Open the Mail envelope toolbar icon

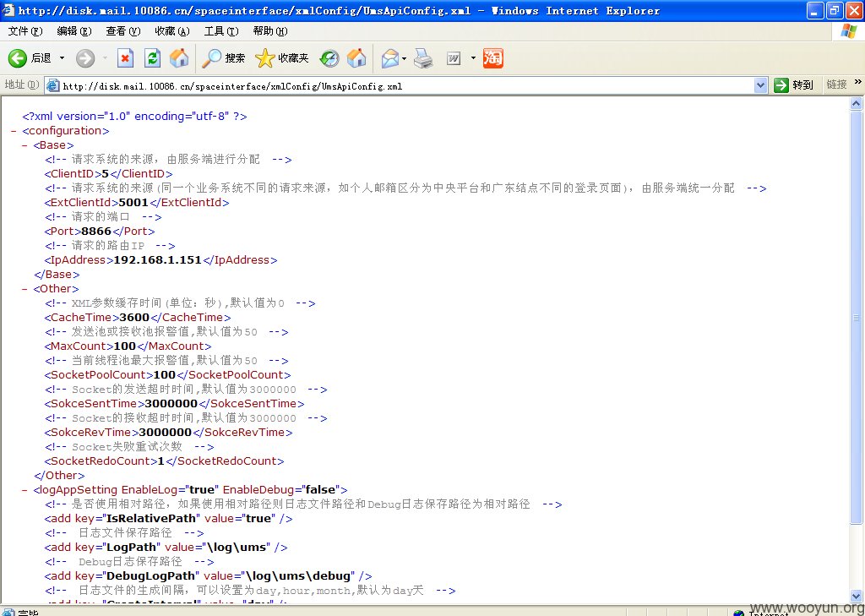coord(389,58)
